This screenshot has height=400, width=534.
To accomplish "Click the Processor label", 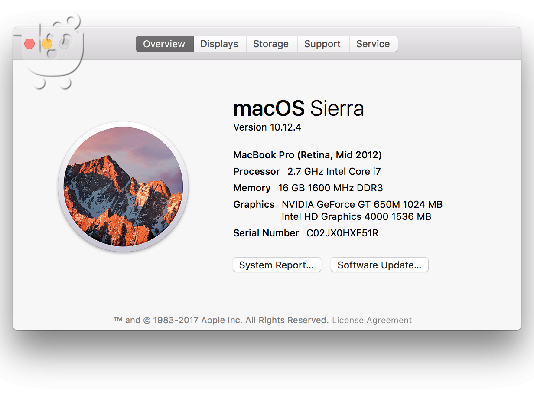I will 256,171.
